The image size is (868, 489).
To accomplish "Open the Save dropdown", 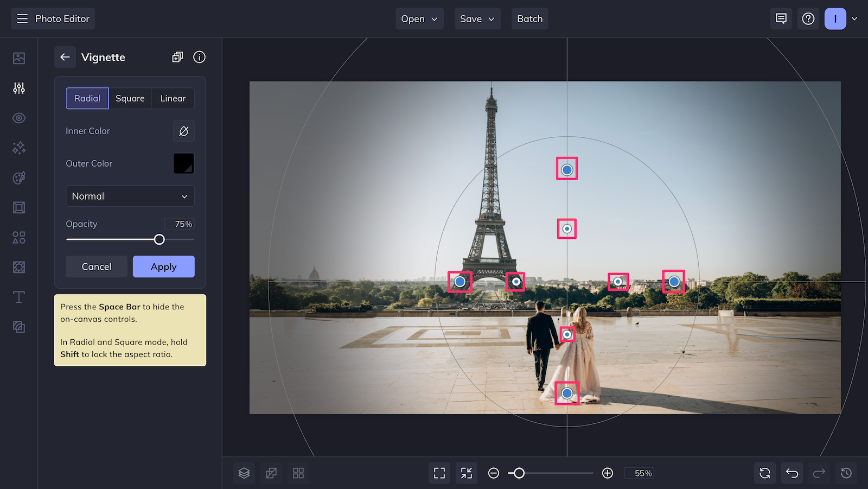I will [x=477, y=18].
